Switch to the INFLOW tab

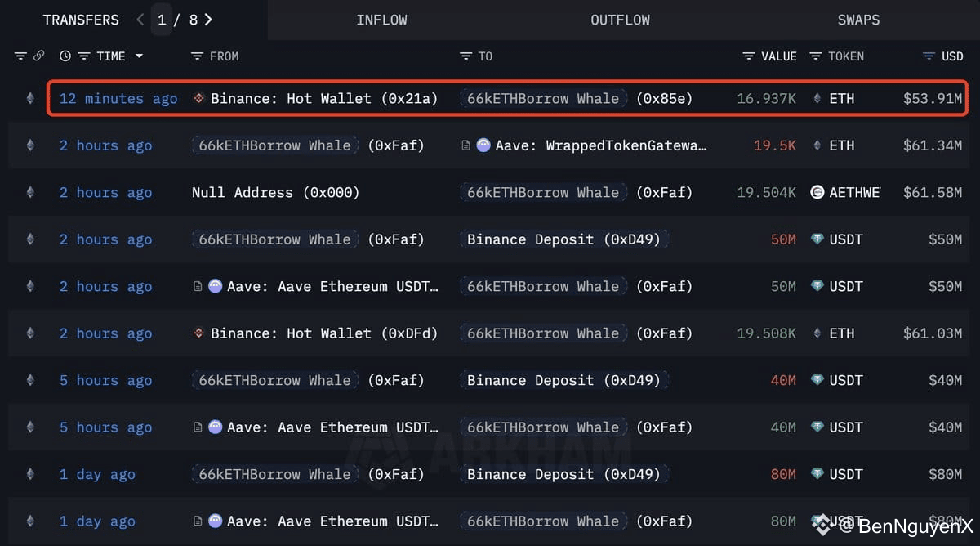point(381,20)
